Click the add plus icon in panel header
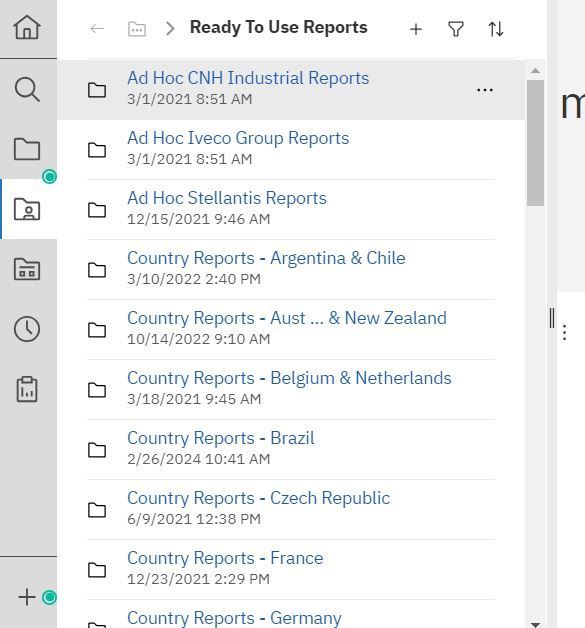The image size is (585, 628). [x=416, y=29]
